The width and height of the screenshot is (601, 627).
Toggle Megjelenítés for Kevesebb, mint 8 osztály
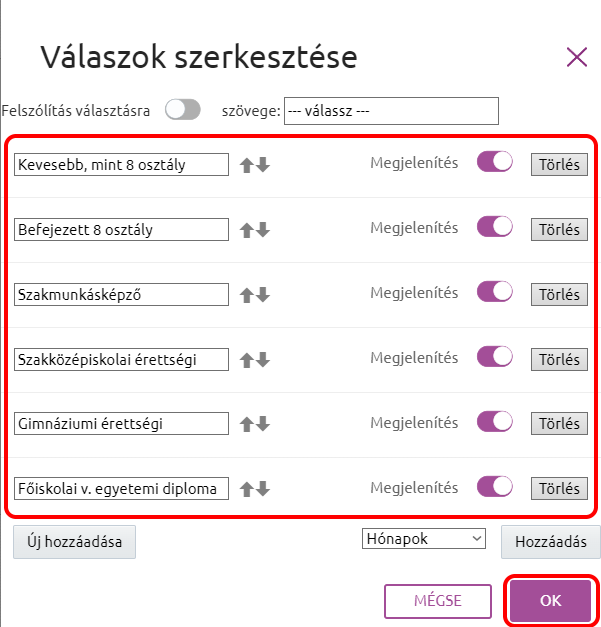tap(495, 163)
